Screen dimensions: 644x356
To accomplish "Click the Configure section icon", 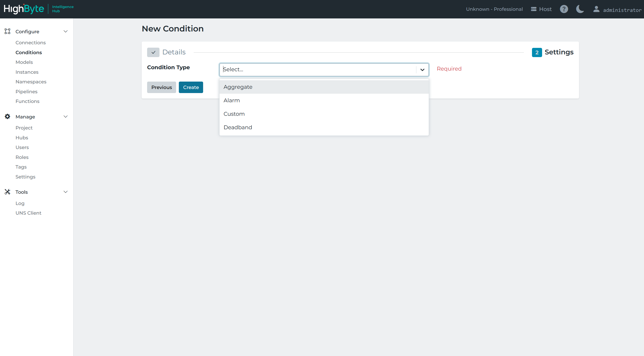I will click(7, 31).
